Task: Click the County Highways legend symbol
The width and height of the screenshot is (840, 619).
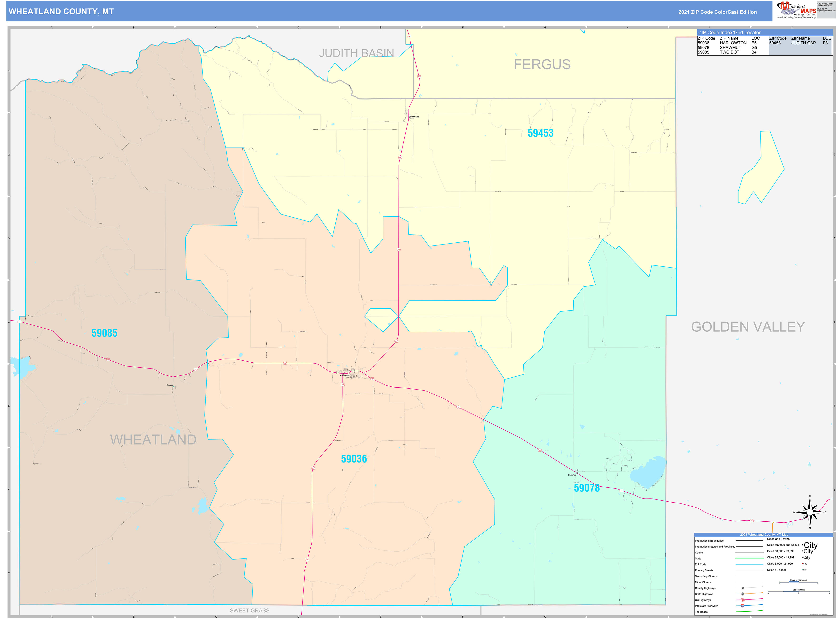Action: click(743, 588)
